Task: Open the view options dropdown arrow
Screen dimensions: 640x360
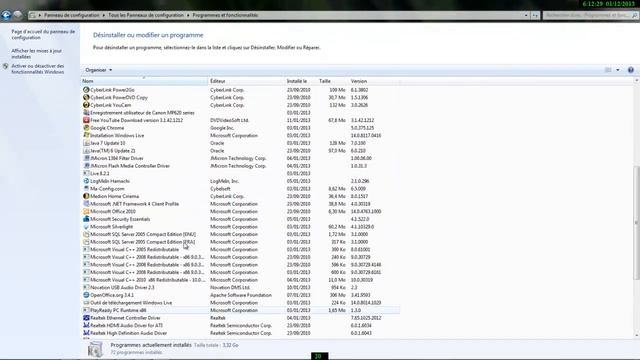Action: click(618, 70)
